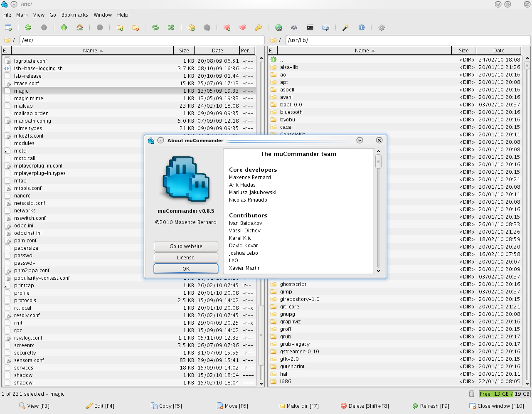Click the Add bookmark heart icon

click(227, 27)
